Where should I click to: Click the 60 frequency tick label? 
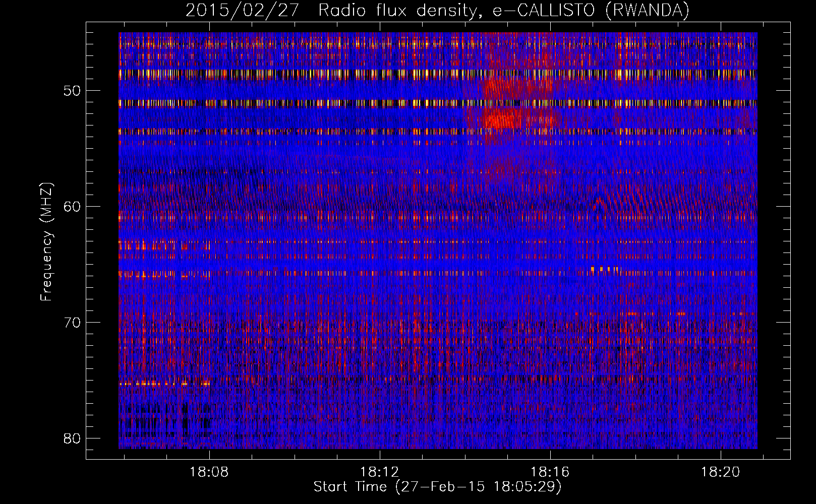pyautogui.click(x=72, y=207)
